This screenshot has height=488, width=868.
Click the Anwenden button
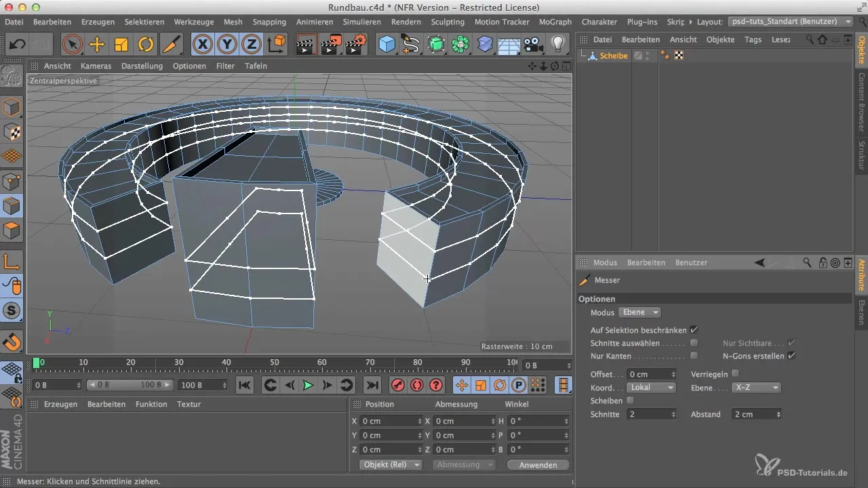538,465
